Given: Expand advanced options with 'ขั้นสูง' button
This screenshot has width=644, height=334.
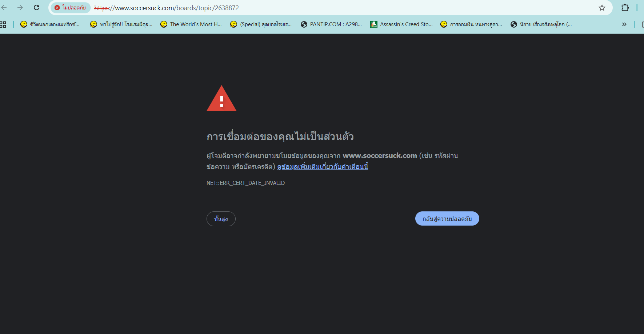Looking at the screenshot, I should pyautogui.click(x=221, y=219).
